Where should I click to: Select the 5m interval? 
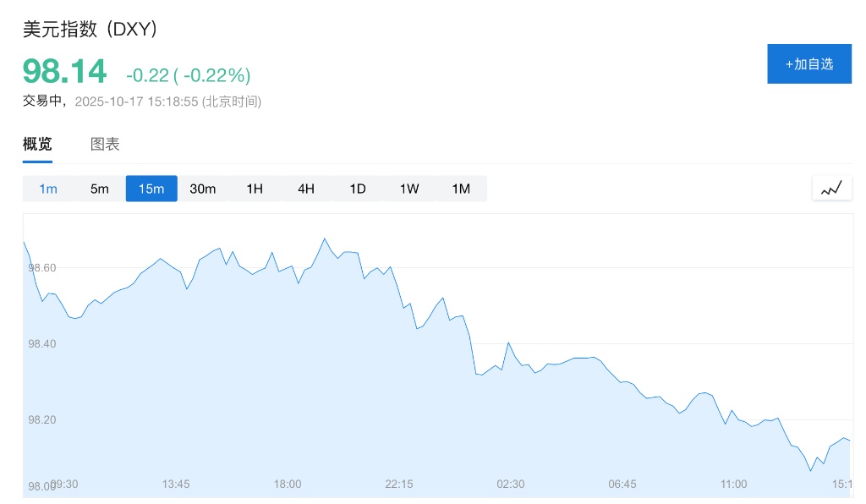click(x=100, y=189)
